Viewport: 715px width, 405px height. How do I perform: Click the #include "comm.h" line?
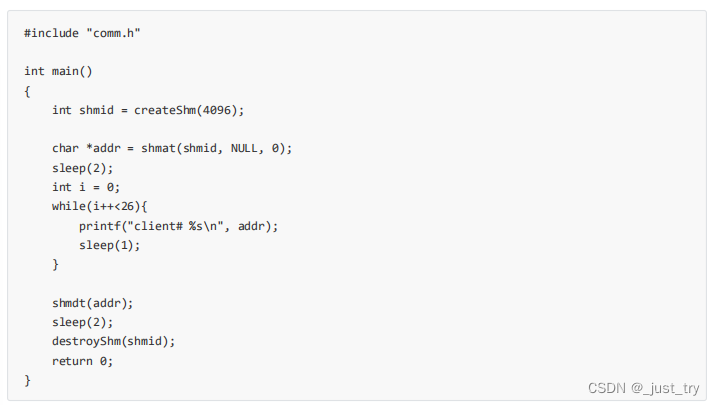(x=82, y=33)
